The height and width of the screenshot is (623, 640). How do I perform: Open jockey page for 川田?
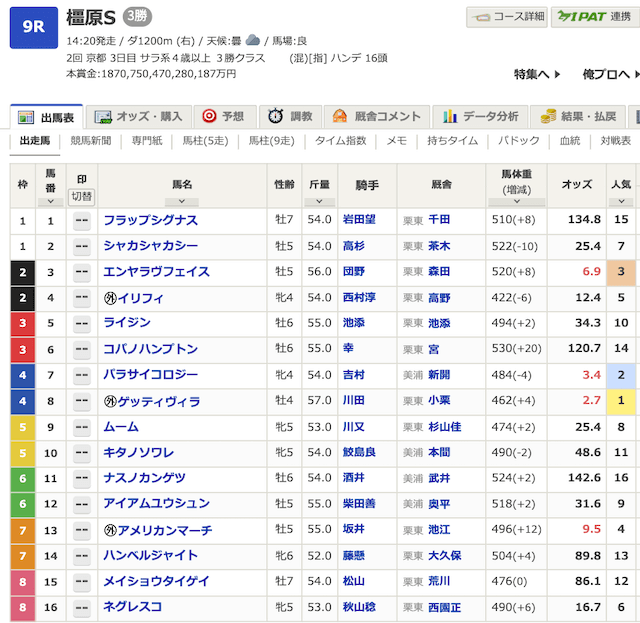tap(353, 400)
